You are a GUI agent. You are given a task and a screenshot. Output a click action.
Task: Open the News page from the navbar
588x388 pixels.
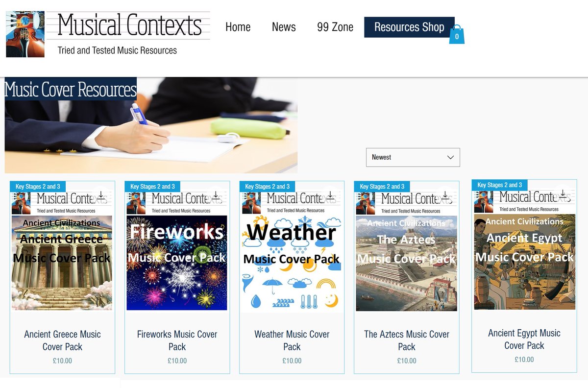[x=284, y=27]
